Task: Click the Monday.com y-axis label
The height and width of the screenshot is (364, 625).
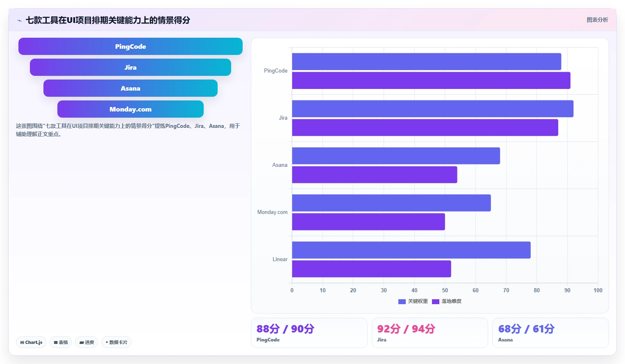Action: coord(272,212)
